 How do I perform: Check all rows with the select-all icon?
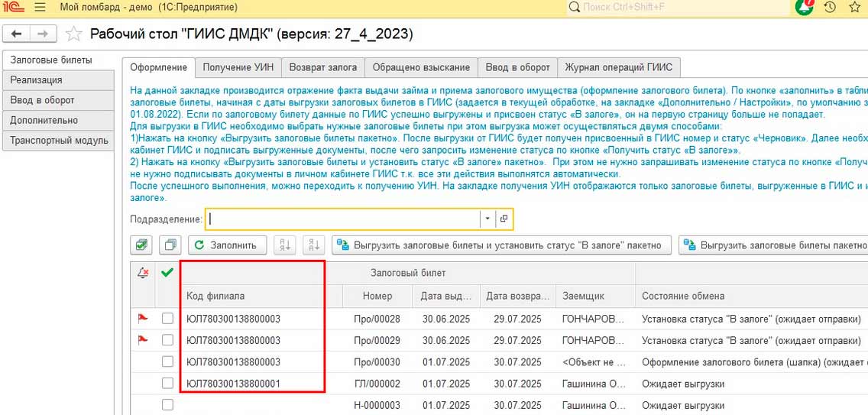[141, 245]
